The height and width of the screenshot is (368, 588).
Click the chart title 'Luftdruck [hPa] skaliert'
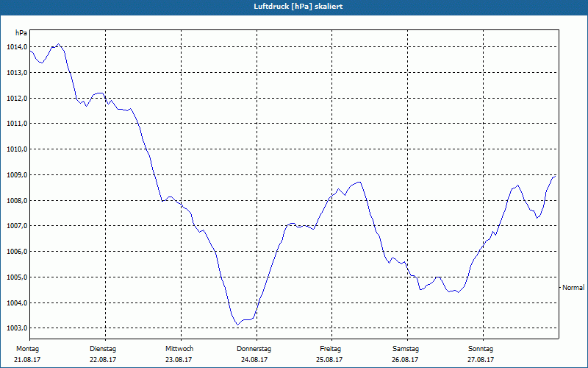298,7
